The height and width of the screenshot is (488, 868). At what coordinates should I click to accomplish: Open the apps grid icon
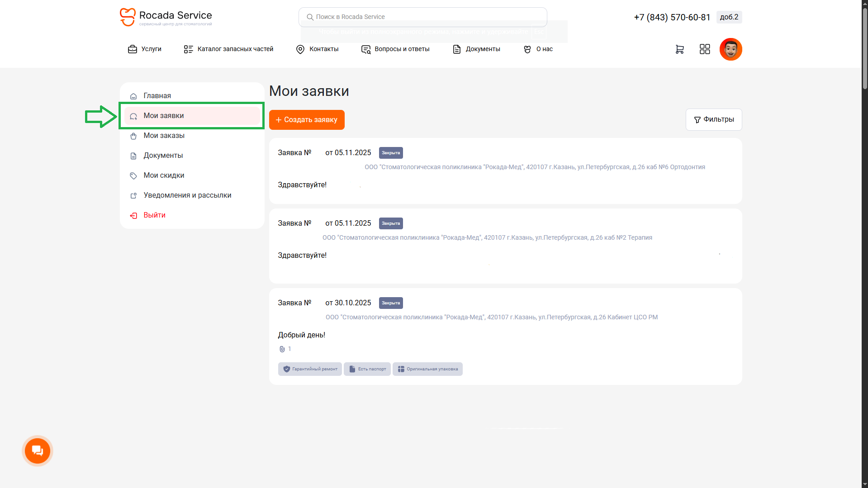coord(705,49)
